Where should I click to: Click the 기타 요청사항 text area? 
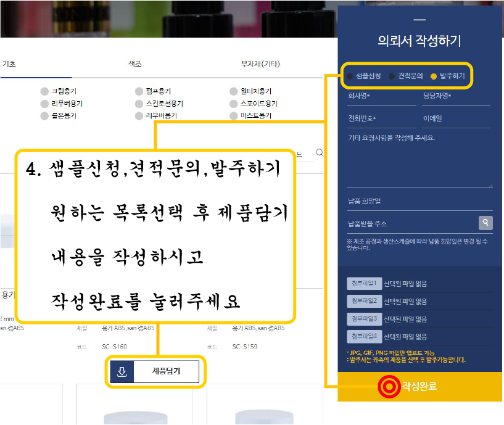pyautogui.click(x=419, y=160)
